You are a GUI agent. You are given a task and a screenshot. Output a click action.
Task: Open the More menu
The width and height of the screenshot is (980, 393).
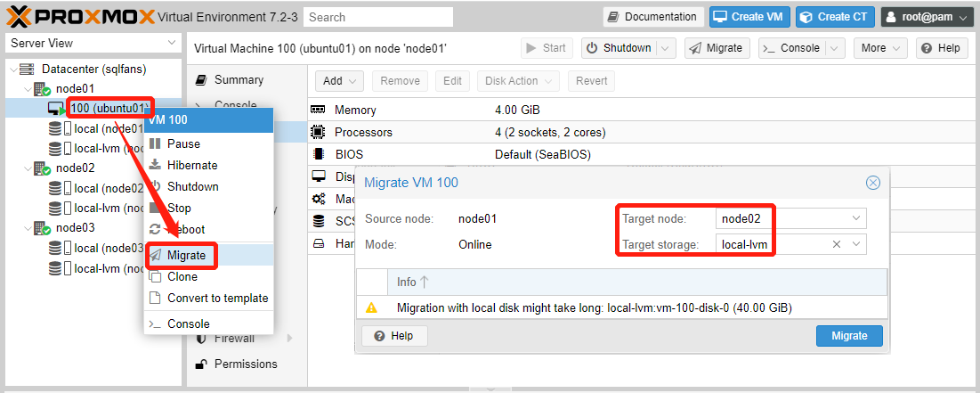880,48
